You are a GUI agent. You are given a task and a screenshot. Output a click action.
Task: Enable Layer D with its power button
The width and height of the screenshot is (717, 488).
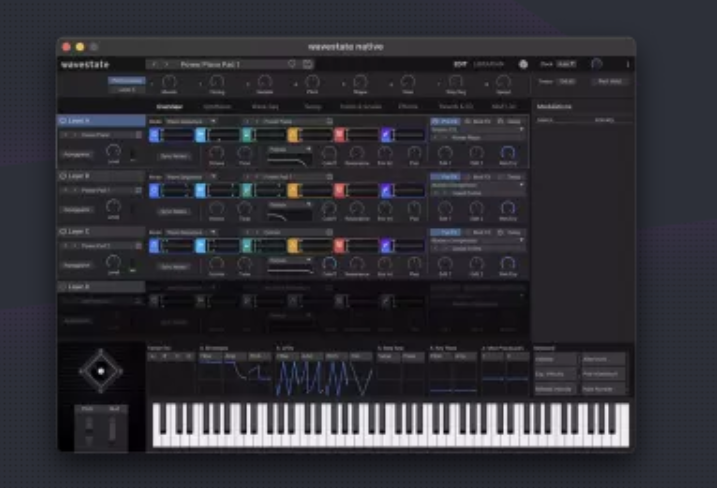click(63, 287)
